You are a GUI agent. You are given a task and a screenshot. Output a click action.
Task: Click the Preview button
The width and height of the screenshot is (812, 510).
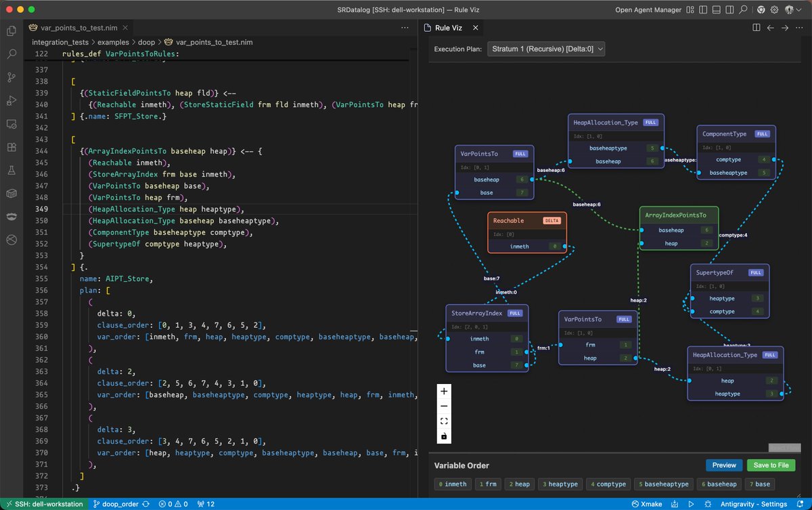724,465
